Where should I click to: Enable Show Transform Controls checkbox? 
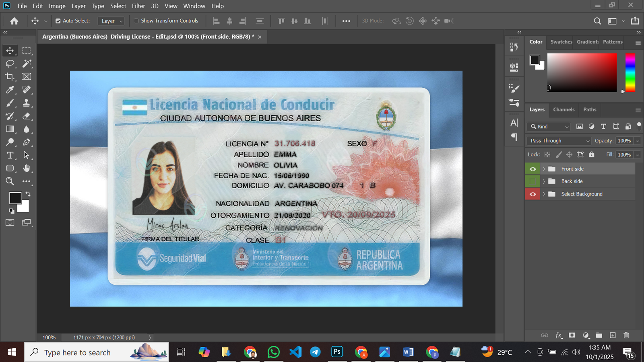point(136,21)
